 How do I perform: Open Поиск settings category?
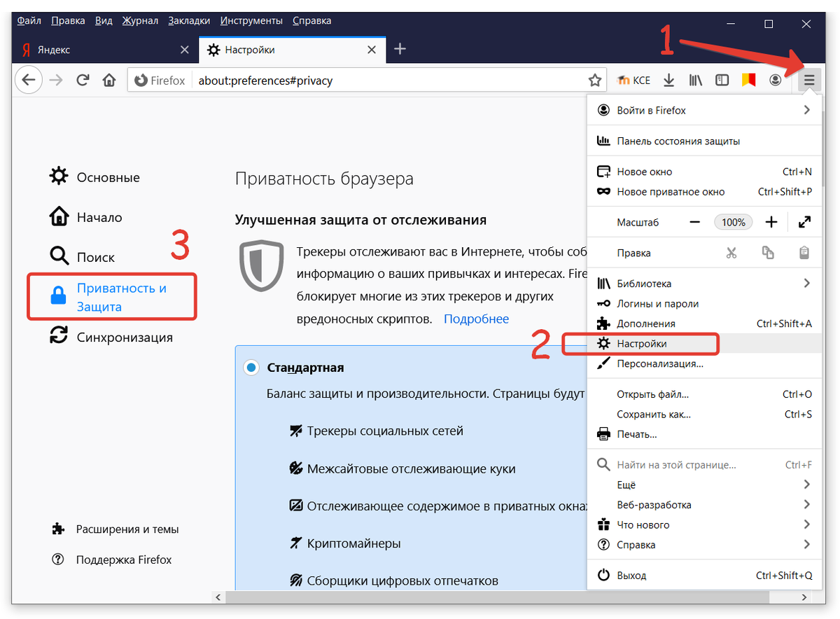point(82,257)
